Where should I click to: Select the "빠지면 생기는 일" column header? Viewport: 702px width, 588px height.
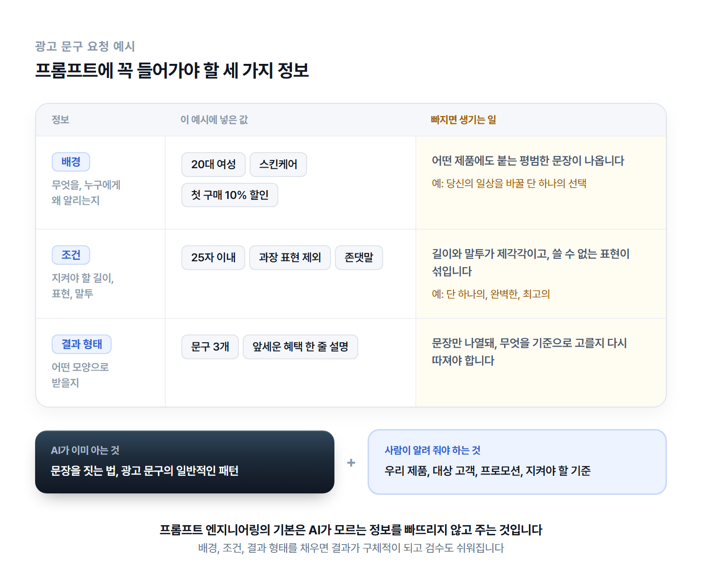coord(463,119)
